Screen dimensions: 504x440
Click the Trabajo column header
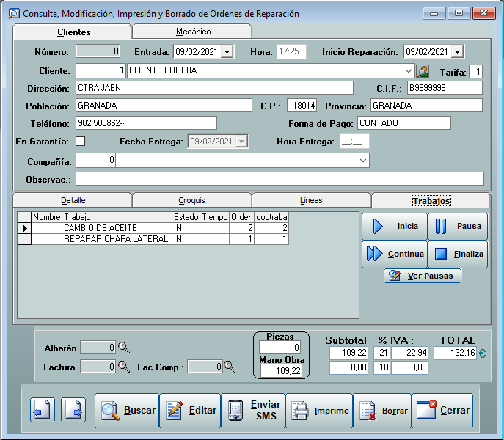point(117,217)
